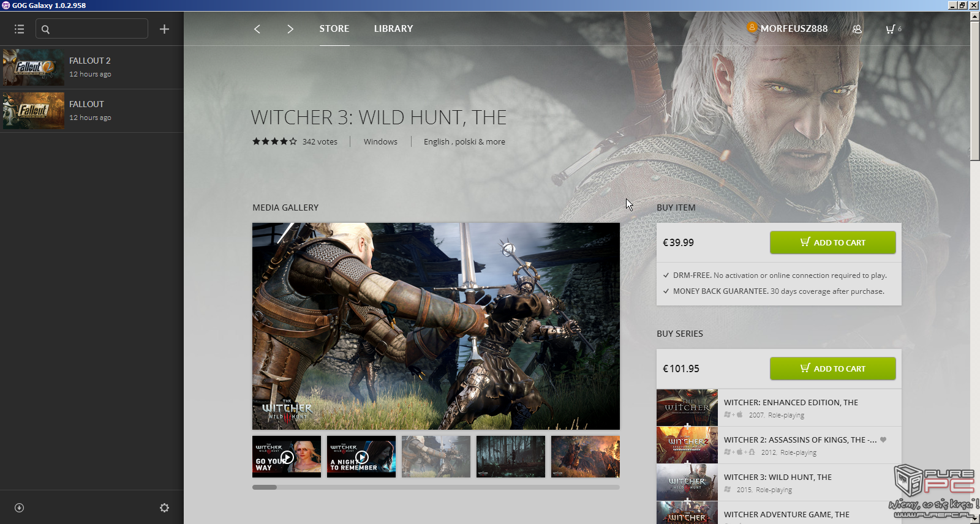Viewport: 980px width, 524px height.
Task: Toggle the sidebar list view icon
Action: coord(19,29)
